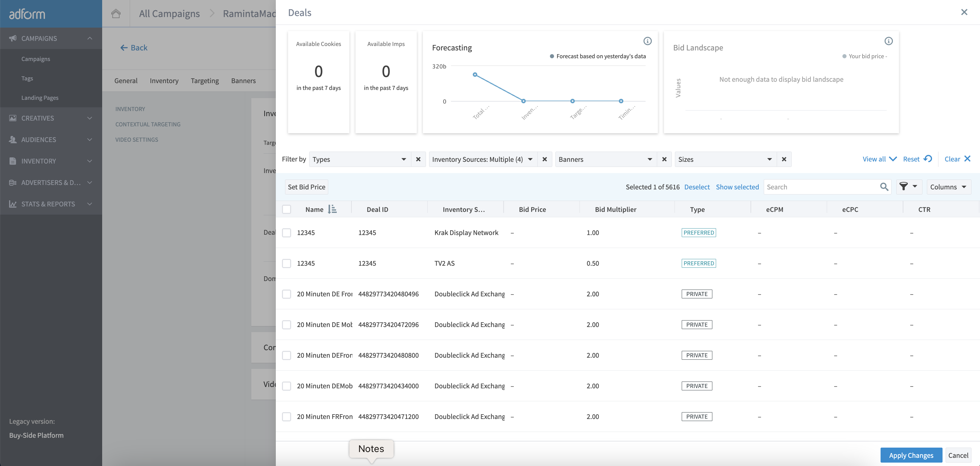Sort by the Name column sort icon
Image resolution: width=980 pixels, height=466 pixels.
coord(332,209)
